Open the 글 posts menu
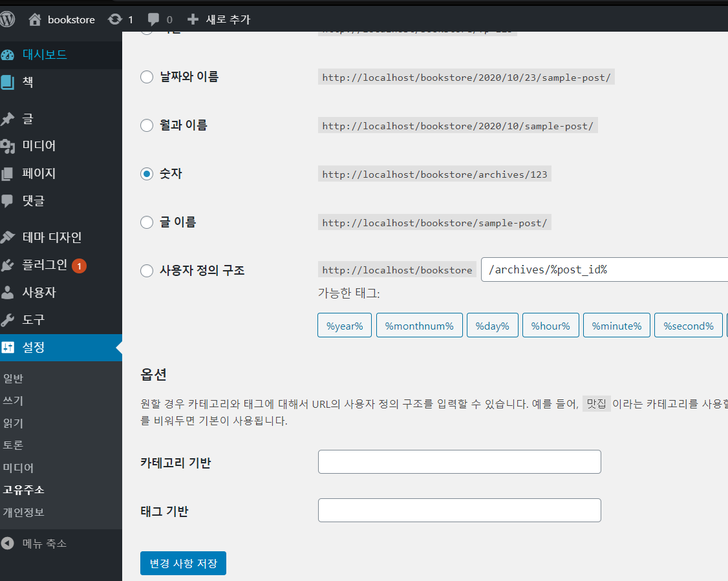 pyautogui.click(x=61, y=119)
